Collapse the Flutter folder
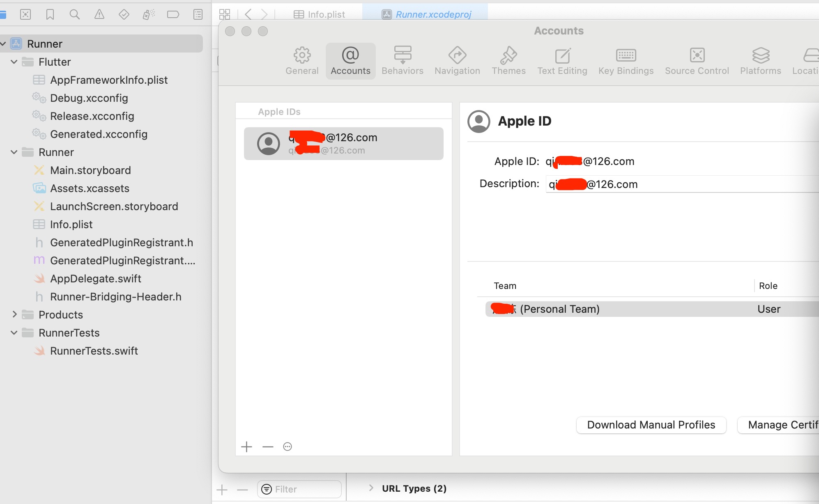 [x=14, y=62]
